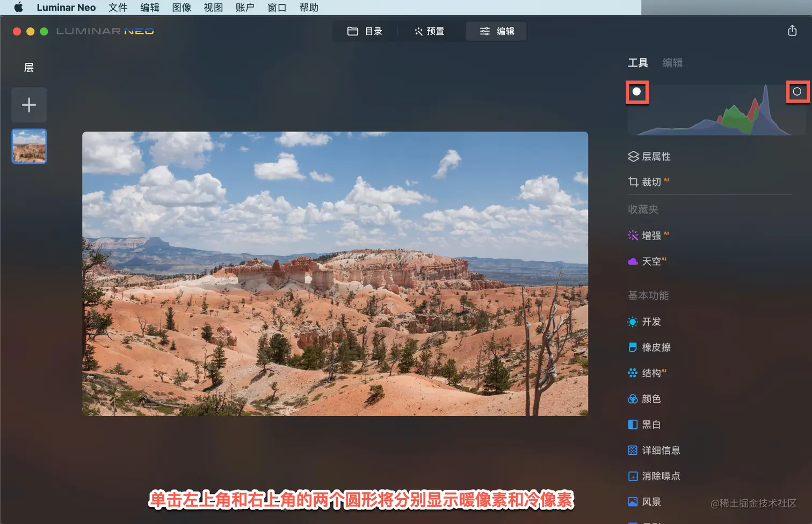Click the 结构 structure dots icon
Screen dimensions: 812x524
pyautogui.click(x=633, y=373)
